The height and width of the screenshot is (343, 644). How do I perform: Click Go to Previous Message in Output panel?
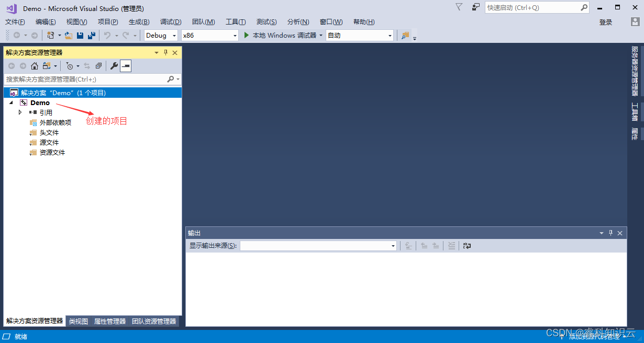pyautogui.click(x=424, y=246)
